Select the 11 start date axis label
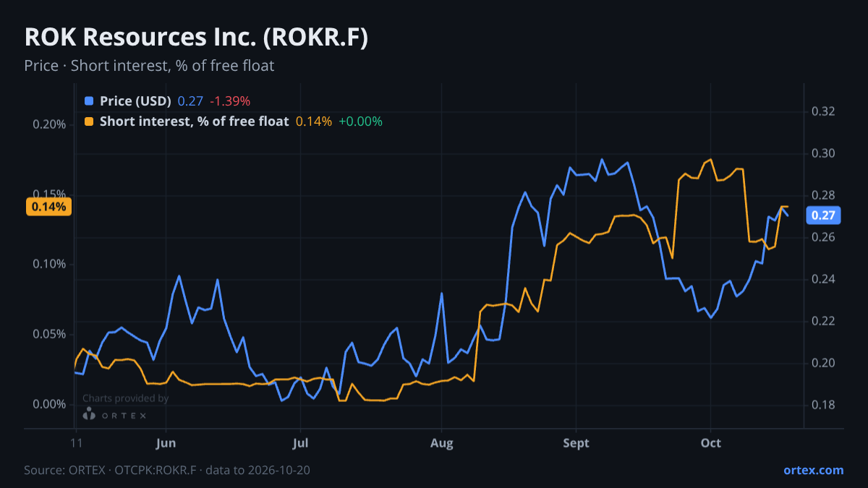 click(75, 443)
